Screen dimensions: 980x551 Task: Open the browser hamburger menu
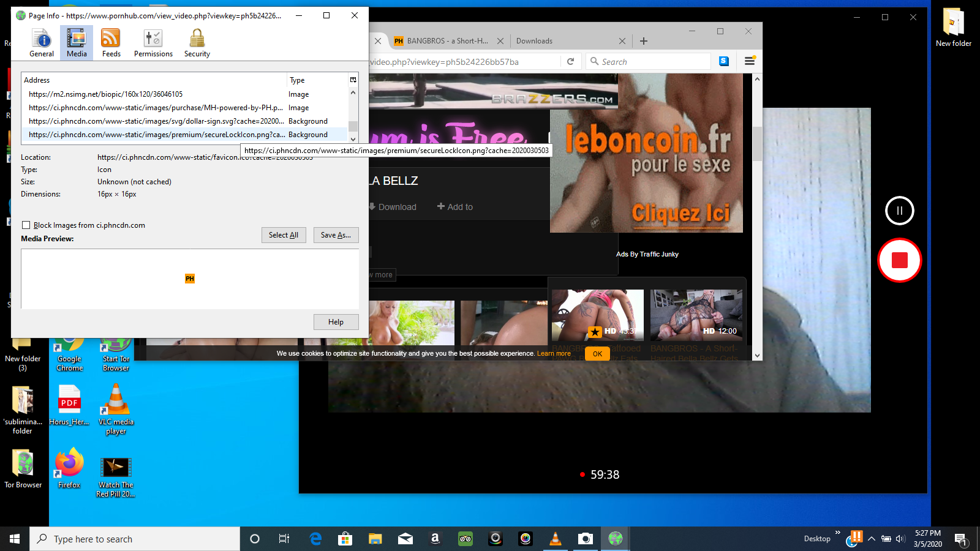[749, 61]
